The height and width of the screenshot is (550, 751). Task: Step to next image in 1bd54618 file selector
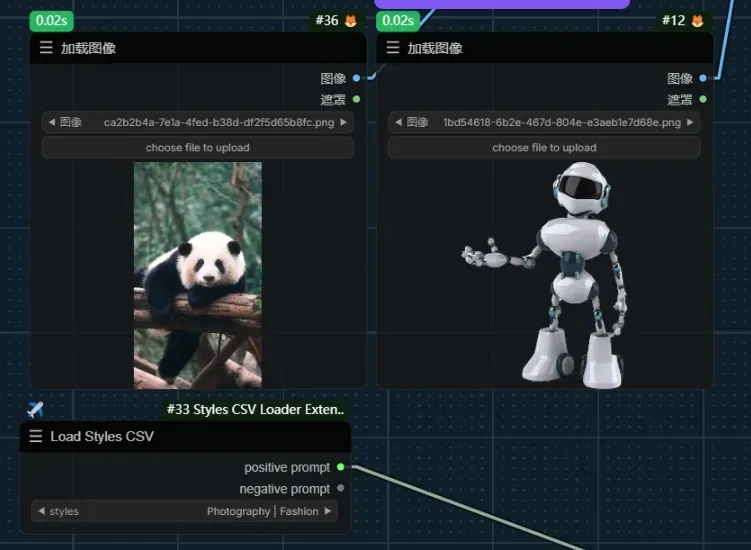[691, 122]
